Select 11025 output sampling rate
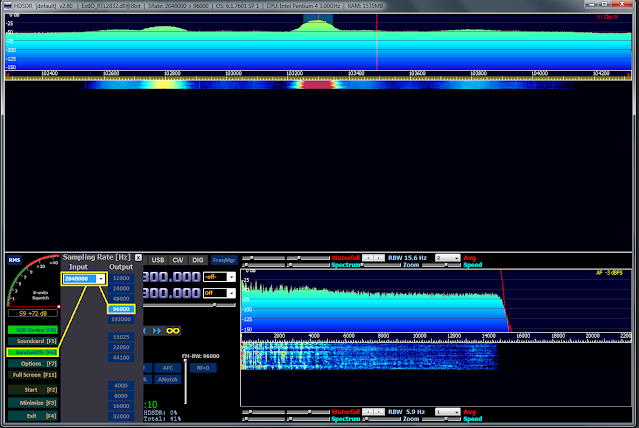Viewport: 639px width, 428px height. coord(121,337)
